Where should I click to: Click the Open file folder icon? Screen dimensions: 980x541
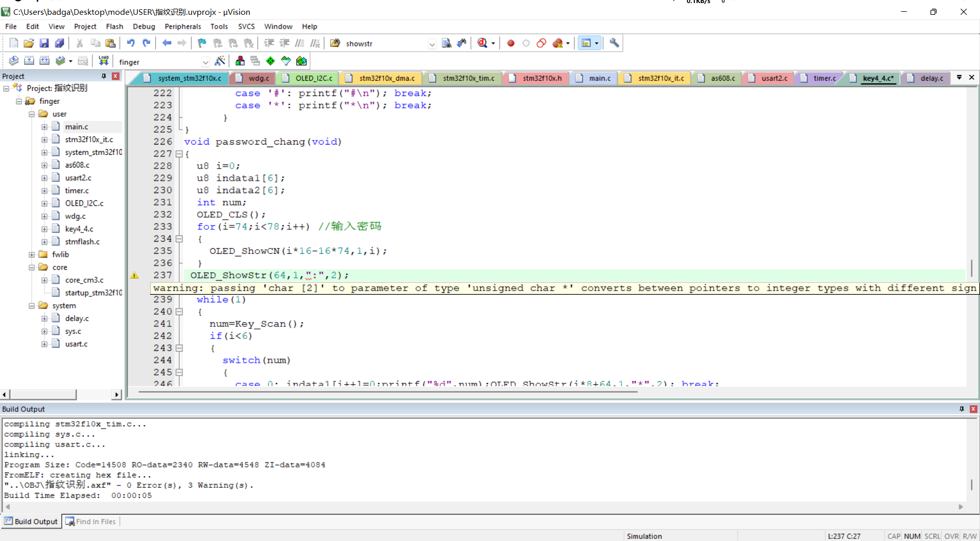29,43
